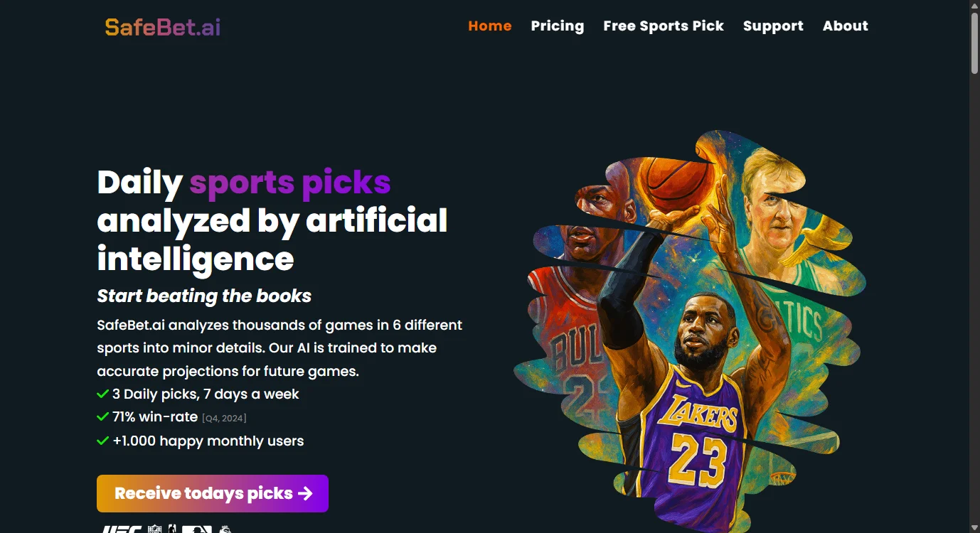Click the NFL logo icon

click(154, 529)
